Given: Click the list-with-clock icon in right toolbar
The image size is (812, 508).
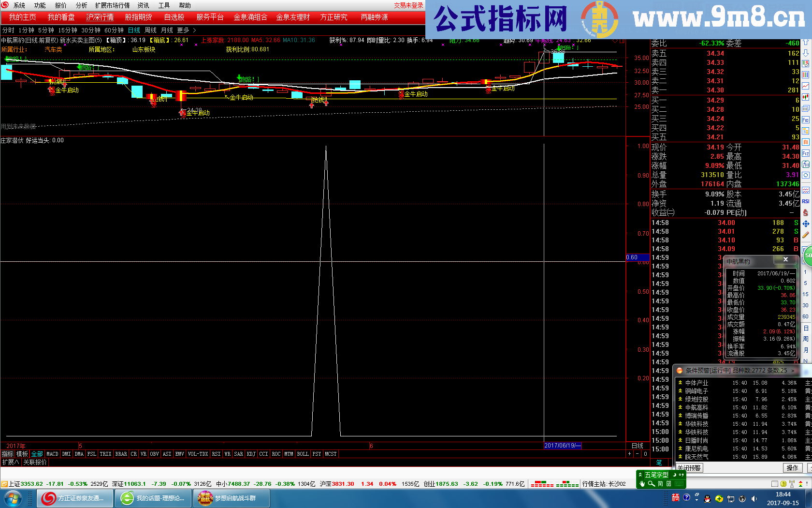Looking at the screenshot, I should (806, 63).
